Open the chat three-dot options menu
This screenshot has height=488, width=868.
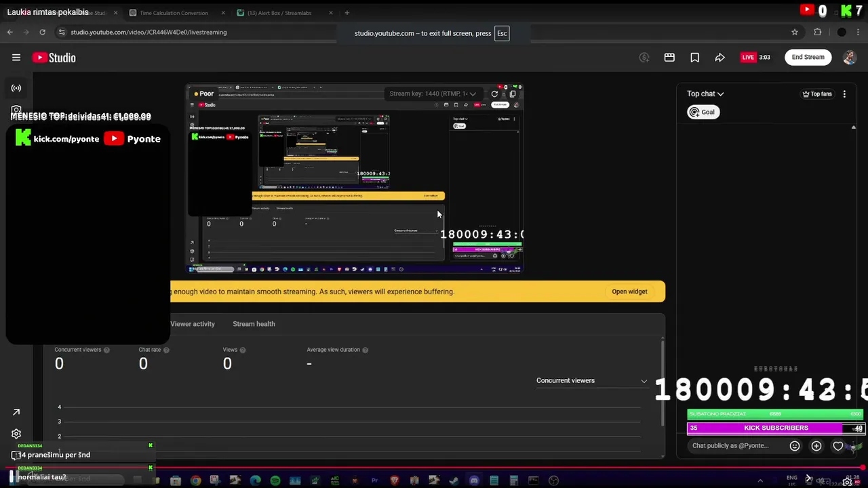[x=844, y=94]
